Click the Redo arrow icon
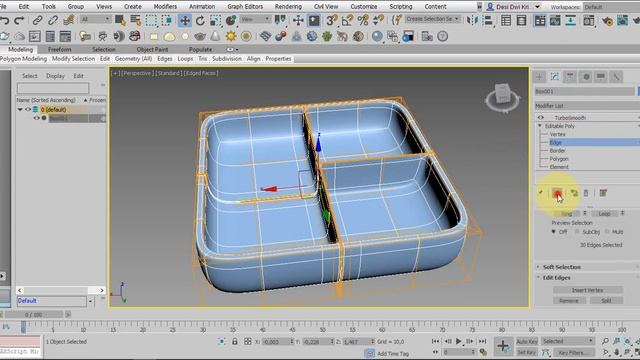This screenshot has width=640, height=360. pos(19,20)
